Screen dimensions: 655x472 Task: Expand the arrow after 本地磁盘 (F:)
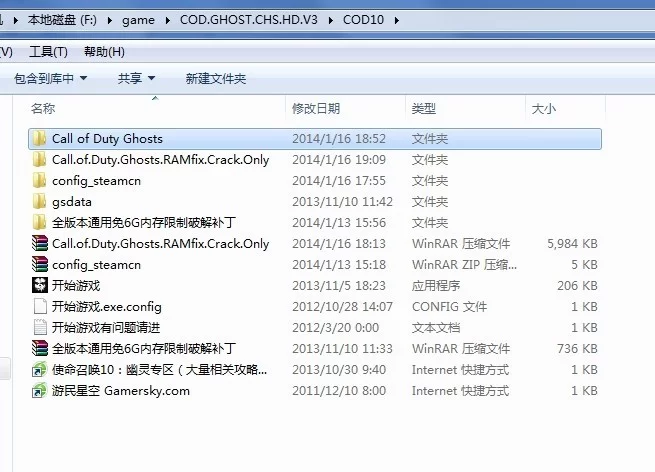click(110, 20)
